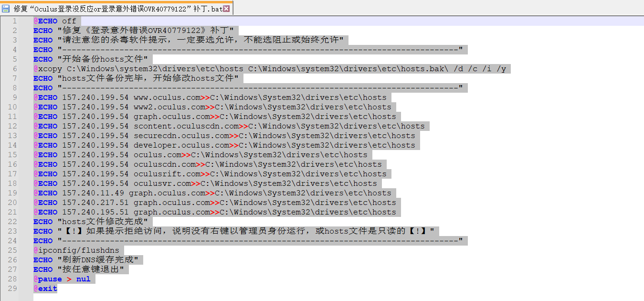This screenshot has height=301, width=644.
Task: Select line number 15 in the margin
Action: pyautogui.click(x=12, y=155)
